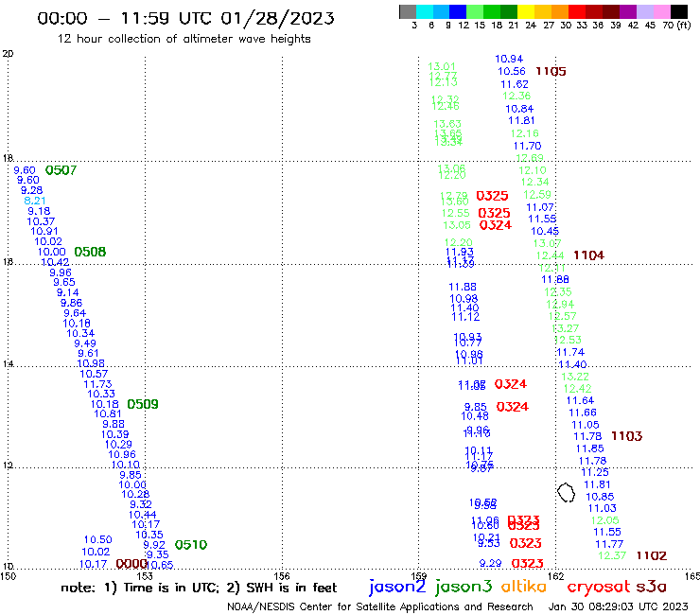The image size is (700, 615).
Task: Click the '20' latitude axis label
Action: [x=8, y=54]
